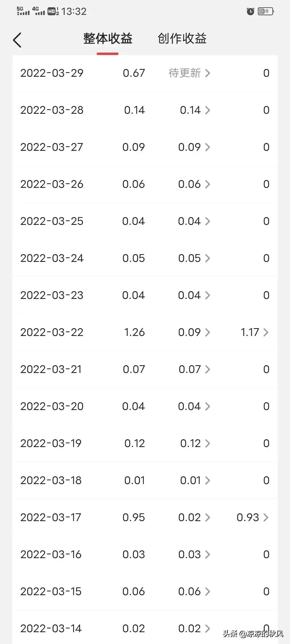Image resolution: width=290 pixels, height=644 pixels.
Task: Open 待更新 details for 2022-03-29
Action: (189, 73)
